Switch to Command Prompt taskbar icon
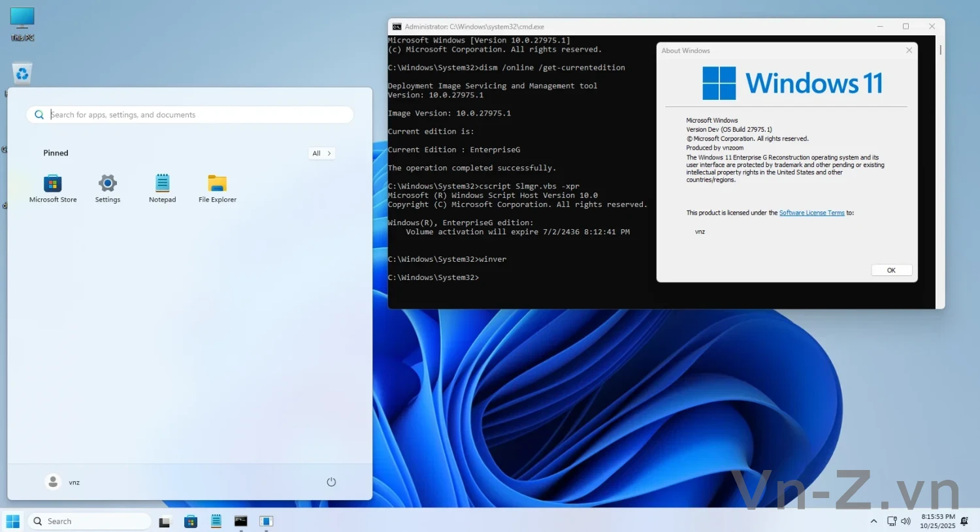This screenshot has width=980, height=532. (241, 522)
